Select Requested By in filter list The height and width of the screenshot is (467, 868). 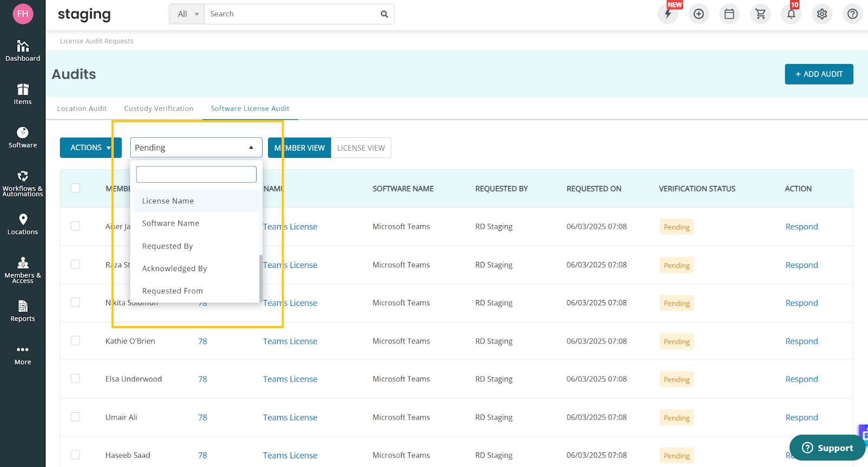[196, 246]
